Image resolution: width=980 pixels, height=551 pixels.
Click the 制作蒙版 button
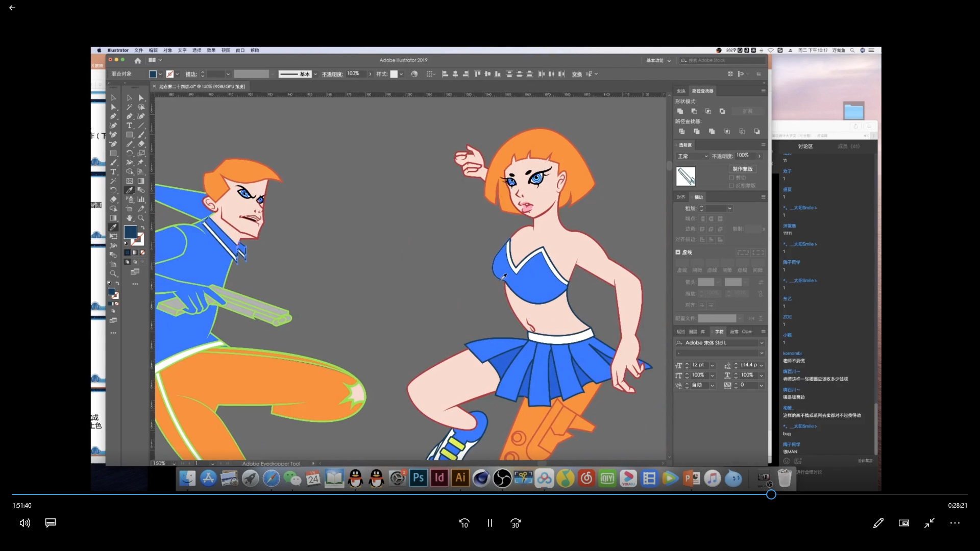[x=743, y=169]
